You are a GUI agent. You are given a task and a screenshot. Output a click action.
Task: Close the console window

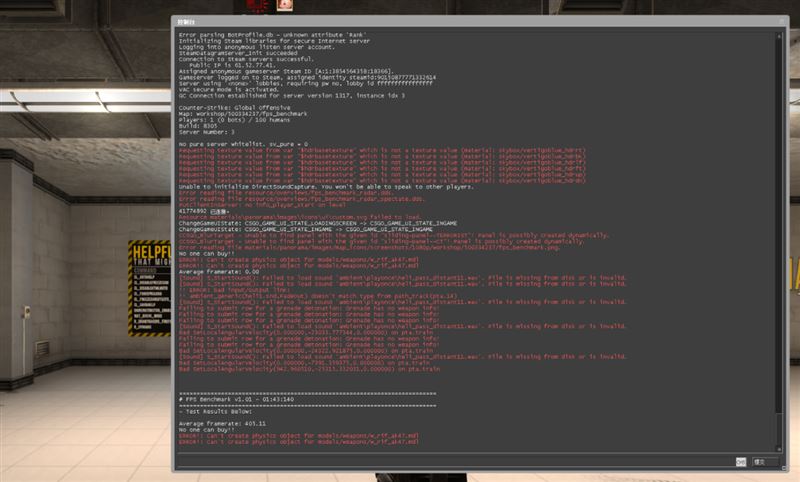[782, 21]
